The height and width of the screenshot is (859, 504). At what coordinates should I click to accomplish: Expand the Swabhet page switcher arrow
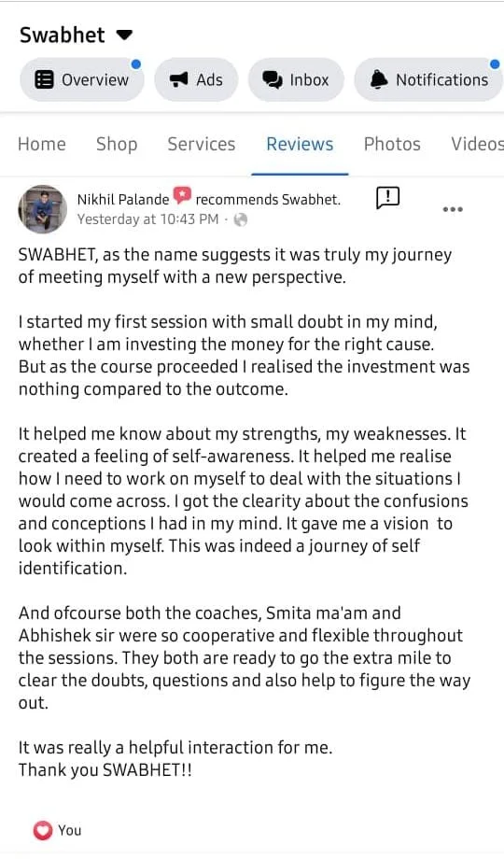pyautogui.click(x=125, y=35)
